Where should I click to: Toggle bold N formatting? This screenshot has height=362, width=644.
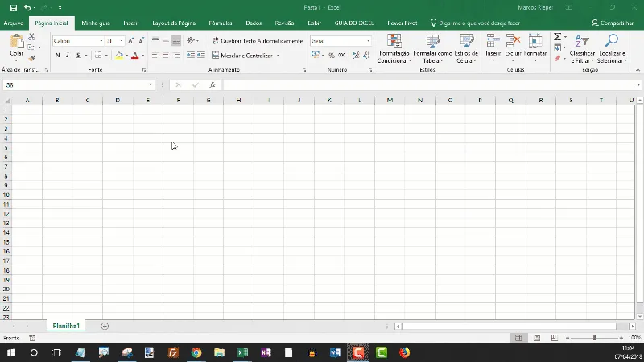pyautogui.click(x=57, y=55)
